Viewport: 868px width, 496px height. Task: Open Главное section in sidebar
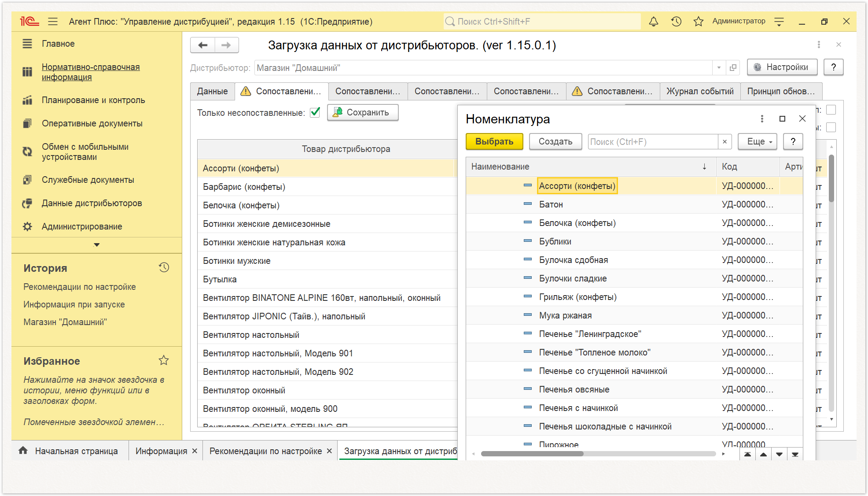click(x=58, y=44)
